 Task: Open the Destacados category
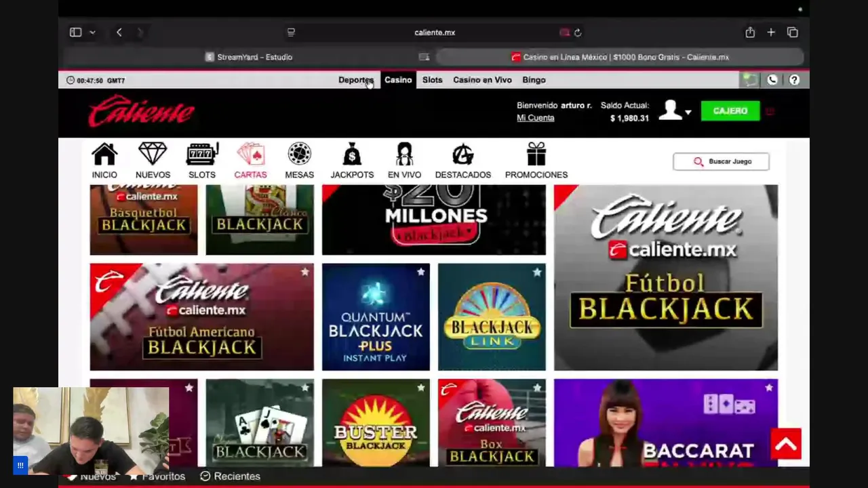coord(463,161)
